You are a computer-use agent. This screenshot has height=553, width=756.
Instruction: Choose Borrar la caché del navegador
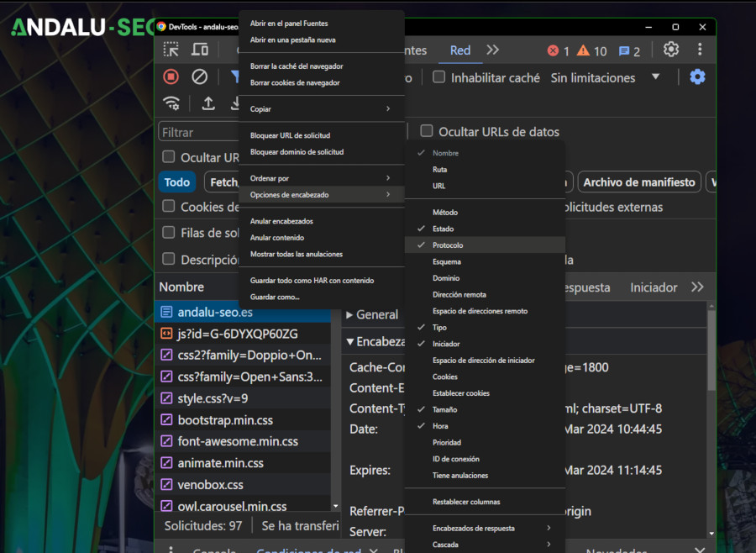tap(297, 66)
